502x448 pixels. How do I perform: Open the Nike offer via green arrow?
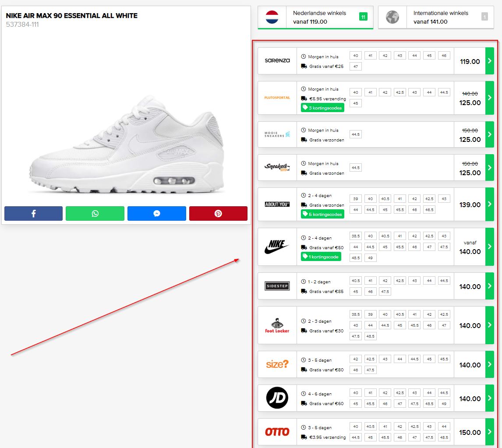(x=489, y=247)
